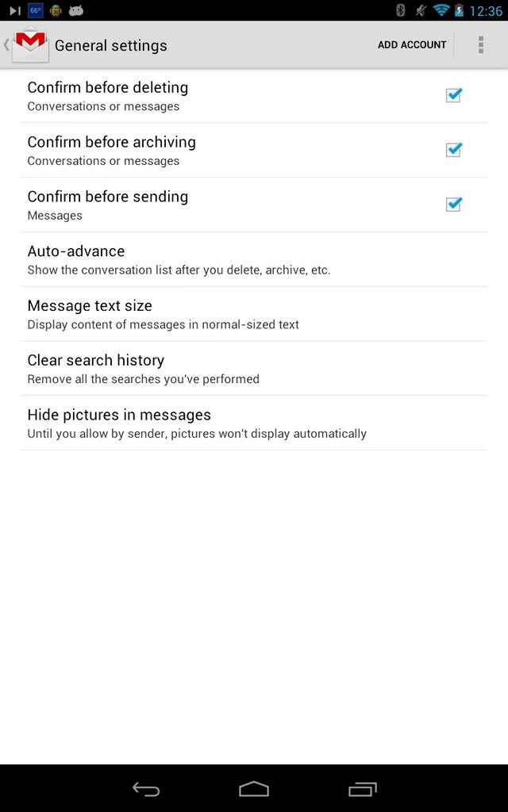Screen dimensions: 508x812
Task: Open the Auto-advance options
Action: [254, 259]
